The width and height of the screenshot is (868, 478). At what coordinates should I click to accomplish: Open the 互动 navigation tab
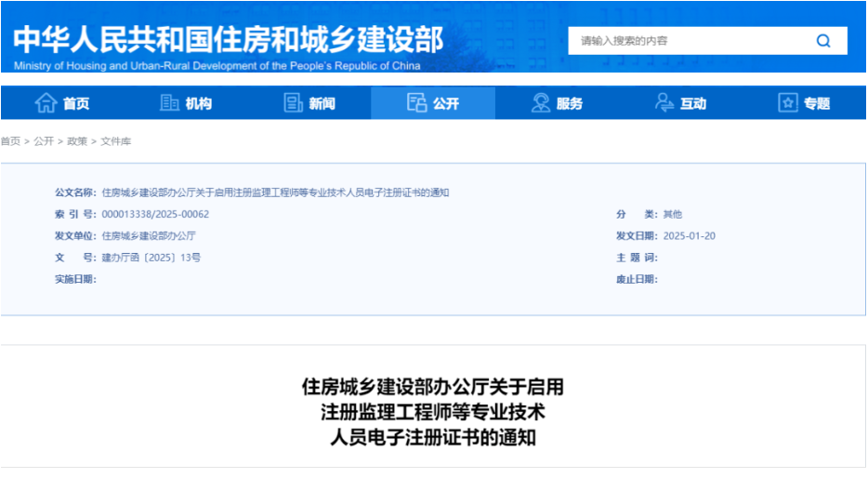[x=680, y=103]
